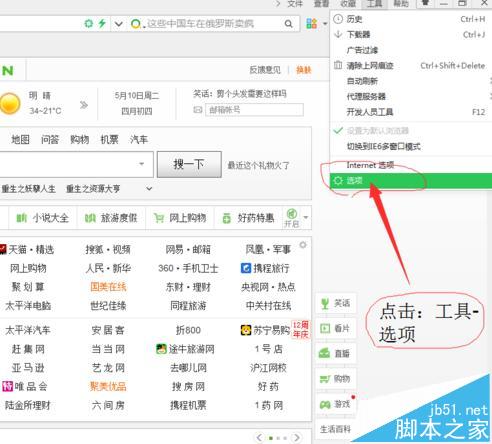Open the 看片 sidebar shortcut
This screenshot has width=492, height=444.
click(x=335, y=329)
